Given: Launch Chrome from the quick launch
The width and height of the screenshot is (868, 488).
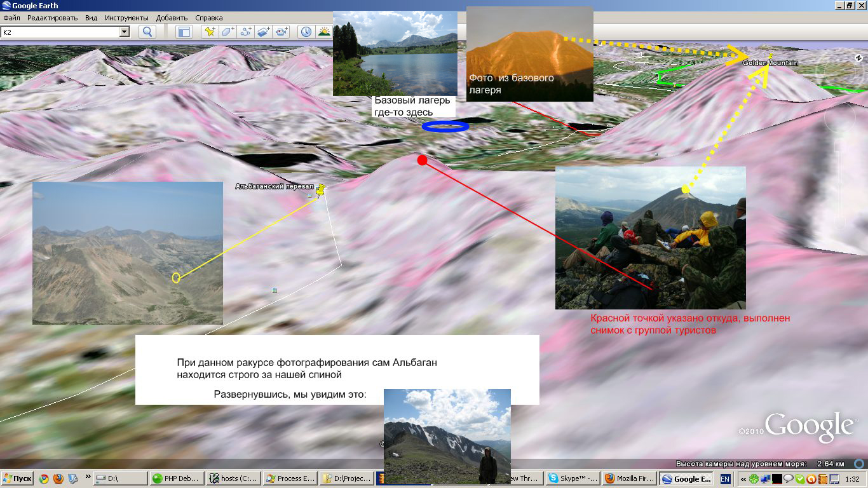Looking at the screenshot, I should point(44,479).
